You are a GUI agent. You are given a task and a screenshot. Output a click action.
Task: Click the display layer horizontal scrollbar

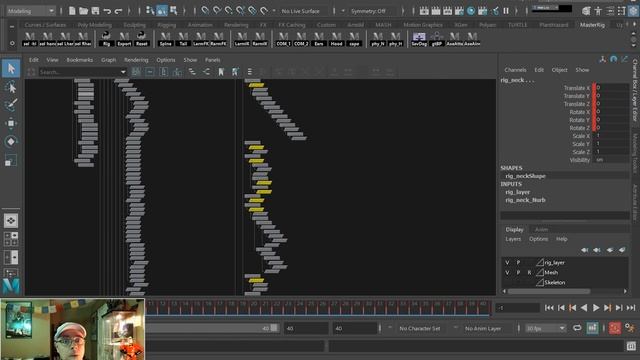click(549, 291)
